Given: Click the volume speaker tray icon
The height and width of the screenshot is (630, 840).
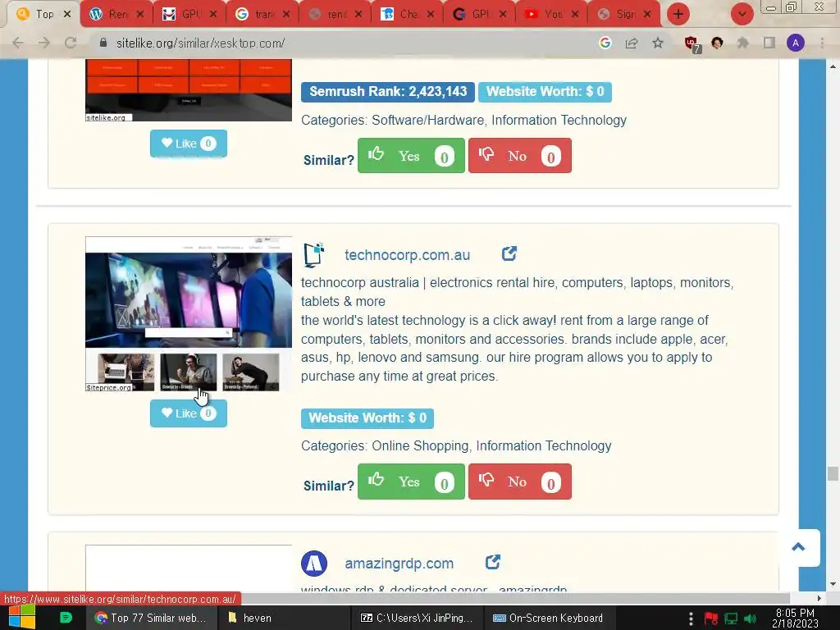Looking at the screenshot, I should pyautogui.click(x=751, y=619).
